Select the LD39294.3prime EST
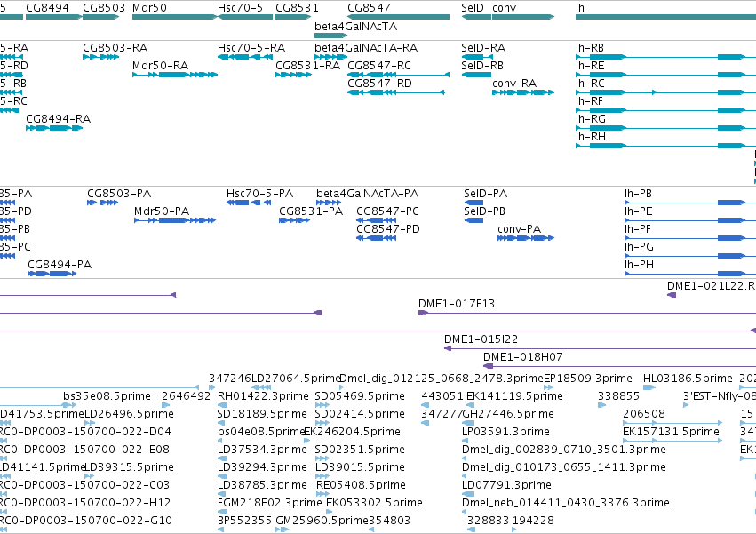The image size is (756, 534). [x=223, y=476]
